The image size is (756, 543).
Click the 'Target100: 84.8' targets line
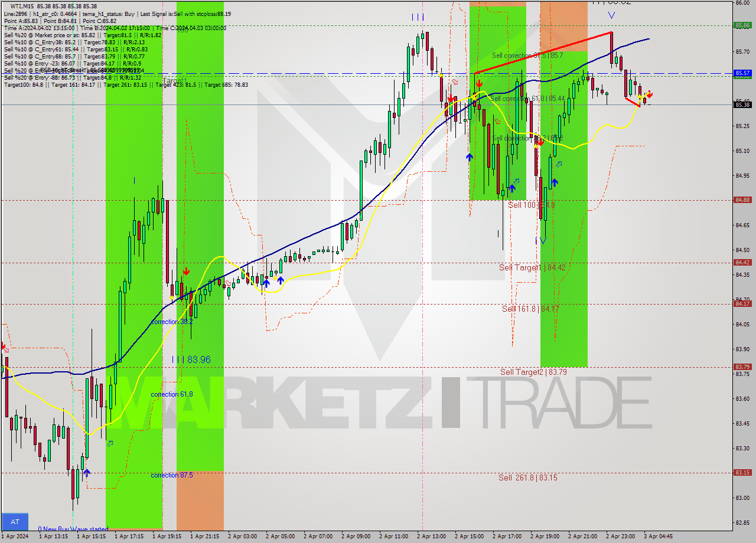126,84
